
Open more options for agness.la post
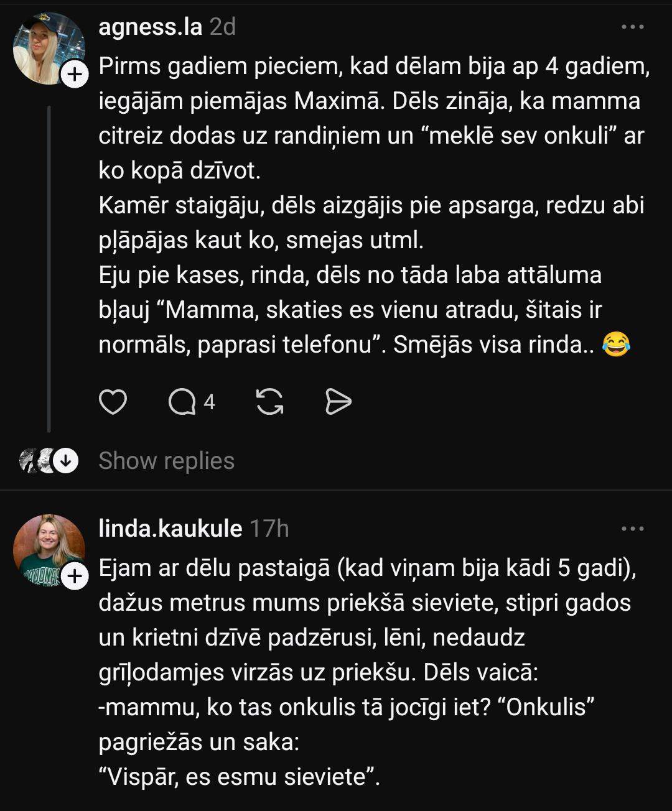(x=633, y=27)
